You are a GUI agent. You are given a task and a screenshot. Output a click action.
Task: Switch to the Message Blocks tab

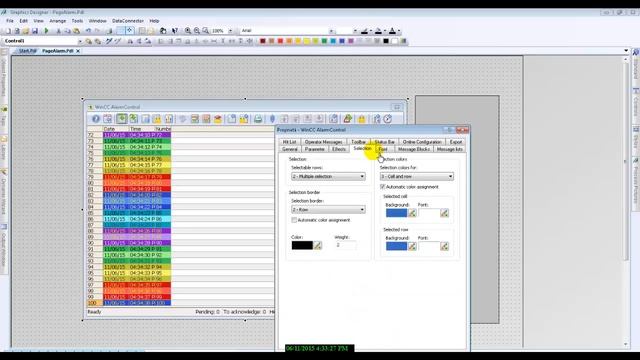414,149
